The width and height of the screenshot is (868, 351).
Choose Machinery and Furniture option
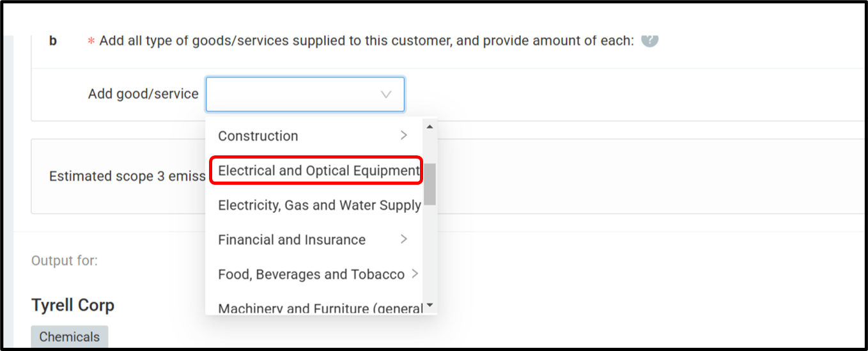[x=319, y=308]
